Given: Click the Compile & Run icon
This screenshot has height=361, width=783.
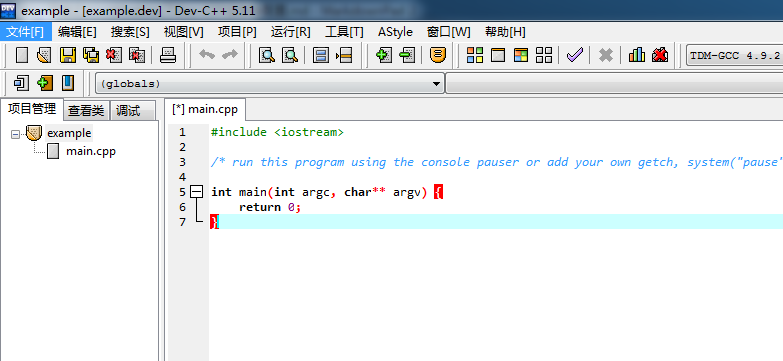Looking at the screenshot, I should click(521, 55).
